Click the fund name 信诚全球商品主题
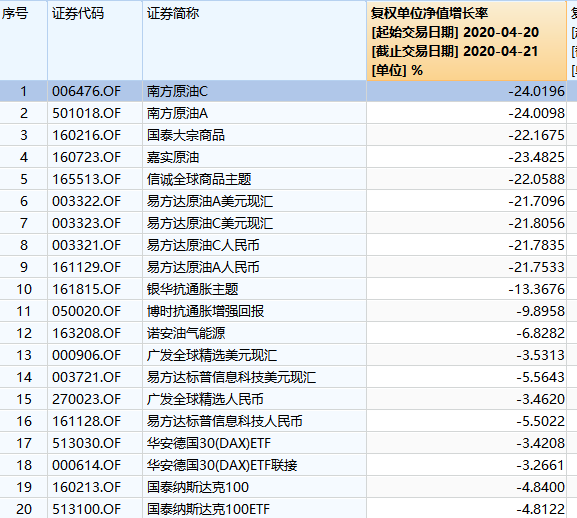 199,180
